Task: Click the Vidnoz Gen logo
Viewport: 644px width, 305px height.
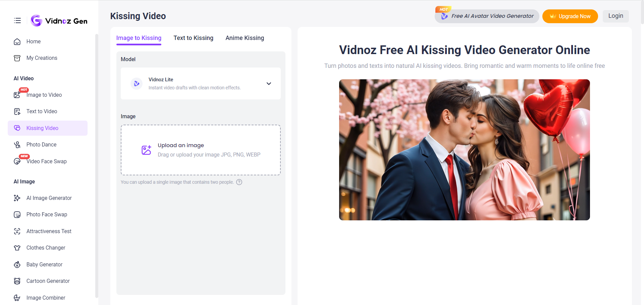Action: click(59, 21)
